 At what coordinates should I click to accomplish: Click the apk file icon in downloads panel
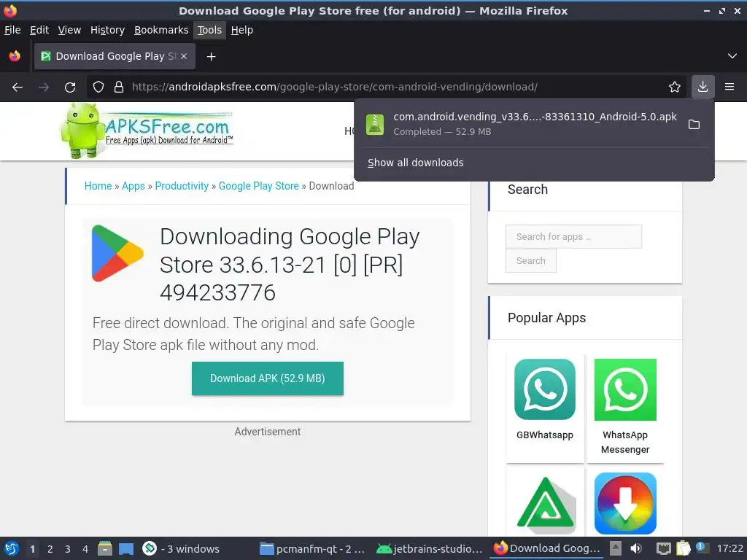[x=375, y=124]
